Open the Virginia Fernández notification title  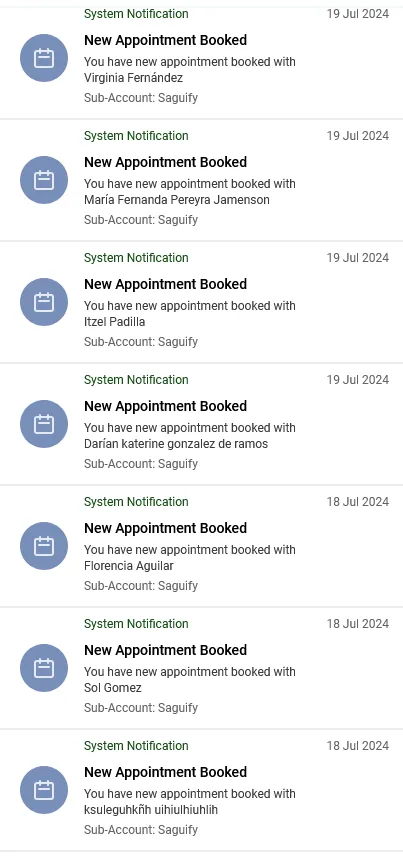(x=165, y=40)
